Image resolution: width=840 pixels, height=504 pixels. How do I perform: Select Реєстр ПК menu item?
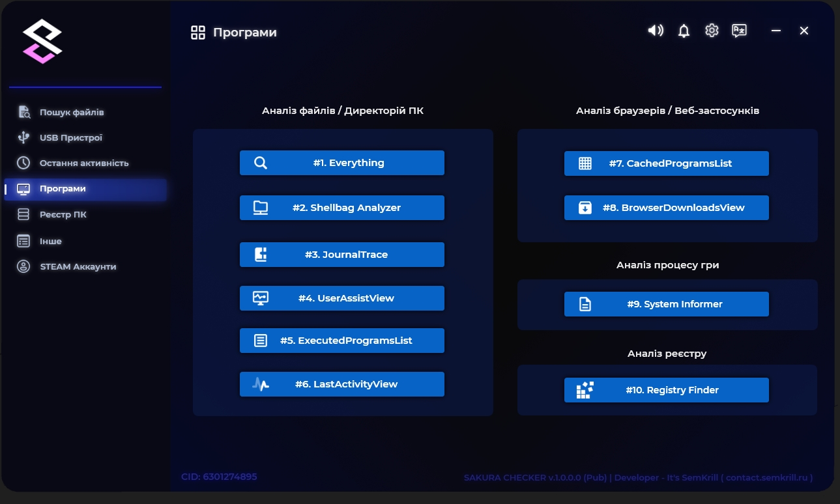(63, 214)
